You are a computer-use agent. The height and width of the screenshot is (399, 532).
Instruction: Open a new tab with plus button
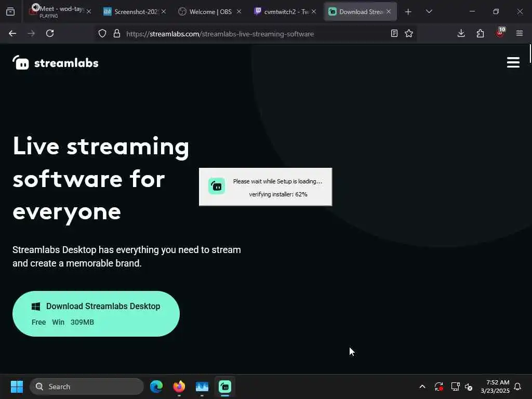(x=408, y=12)
